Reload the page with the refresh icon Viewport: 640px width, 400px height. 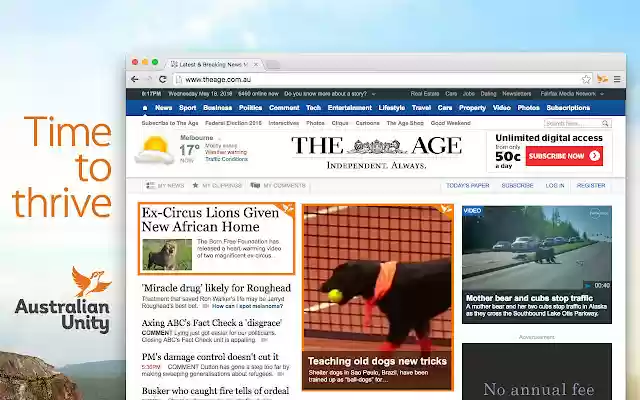pos(162,79)
